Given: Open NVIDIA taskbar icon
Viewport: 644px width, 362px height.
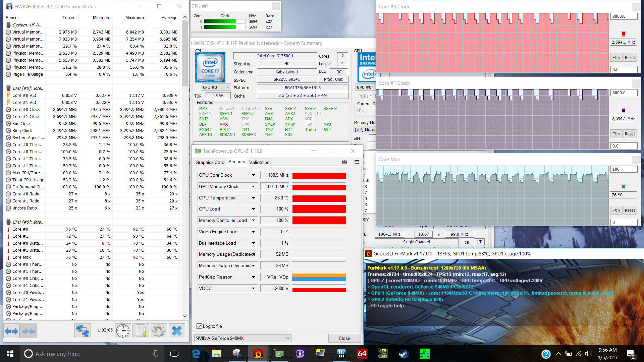Looking at the screenshot, I should click(383, 354).
